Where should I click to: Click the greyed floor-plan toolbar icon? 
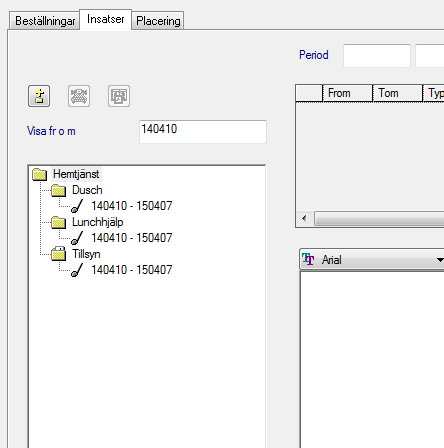(x=119, y=96)
